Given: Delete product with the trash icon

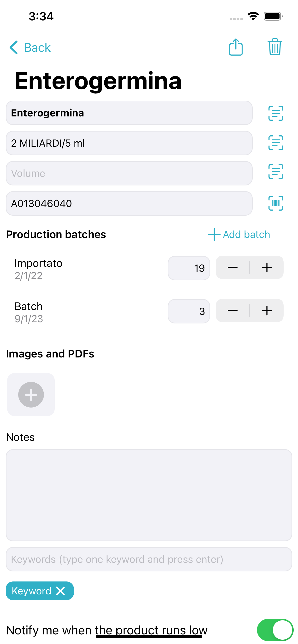Looking at the screenshot, I should point(275,47).
